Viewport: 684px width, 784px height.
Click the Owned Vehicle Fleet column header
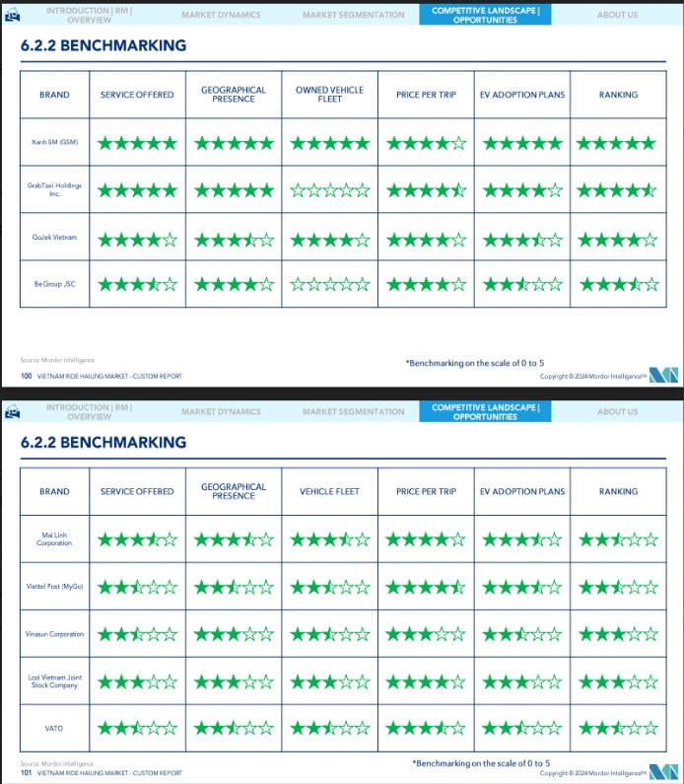click(x=330, y=95)
